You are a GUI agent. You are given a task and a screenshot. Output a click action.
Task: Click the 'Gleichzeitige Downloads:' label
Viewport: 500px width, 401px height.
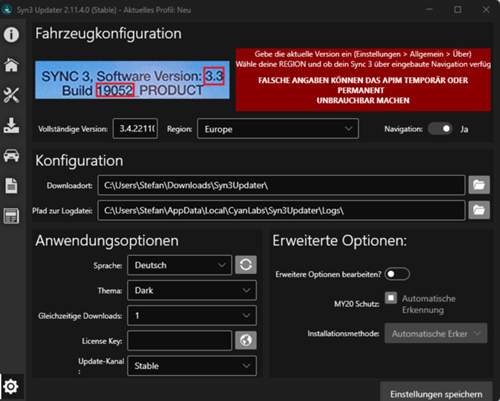point(80,316)
